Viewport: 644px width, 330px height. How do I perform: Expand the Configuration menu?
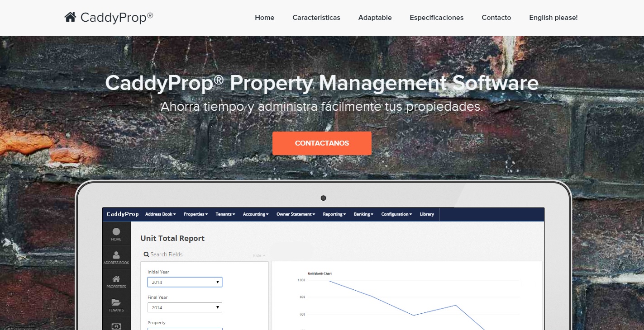click(x=396, y=214)
